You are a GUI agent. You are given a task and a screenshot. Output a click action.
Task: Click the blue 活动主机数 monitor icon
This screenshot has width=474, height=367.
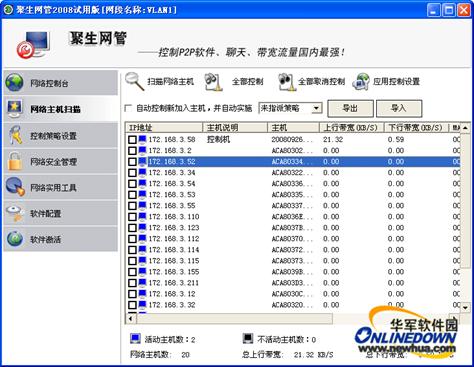tap(135, 339)
